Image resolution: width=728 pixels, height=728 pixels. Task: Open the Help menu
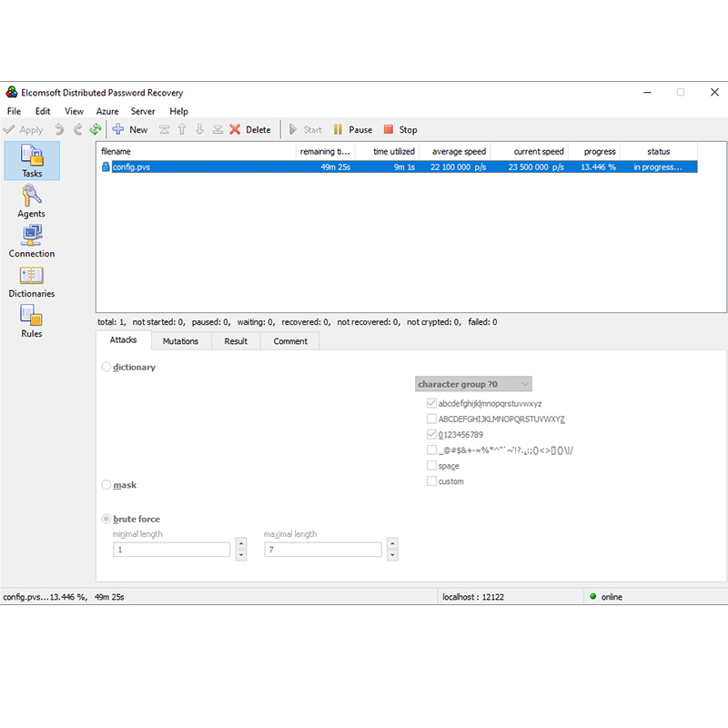pyautogui.click(x=178, y=111)
